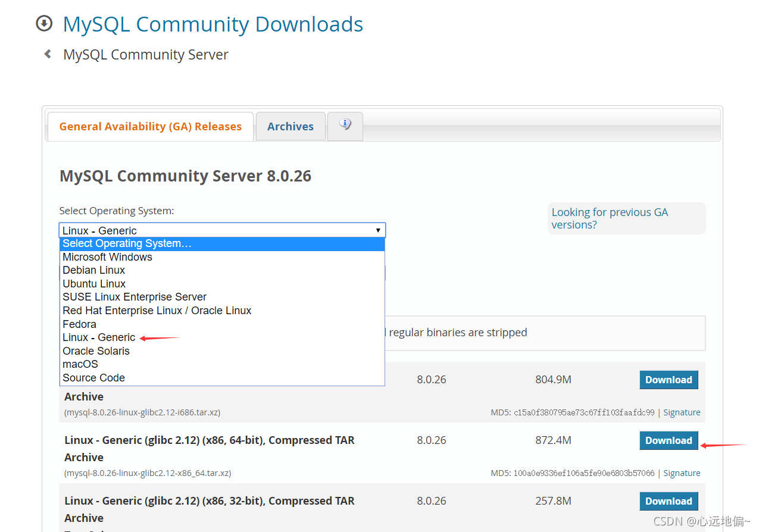Open Looking for previous GA versions link
Screen dimensions: 759x532
[610, 218]
